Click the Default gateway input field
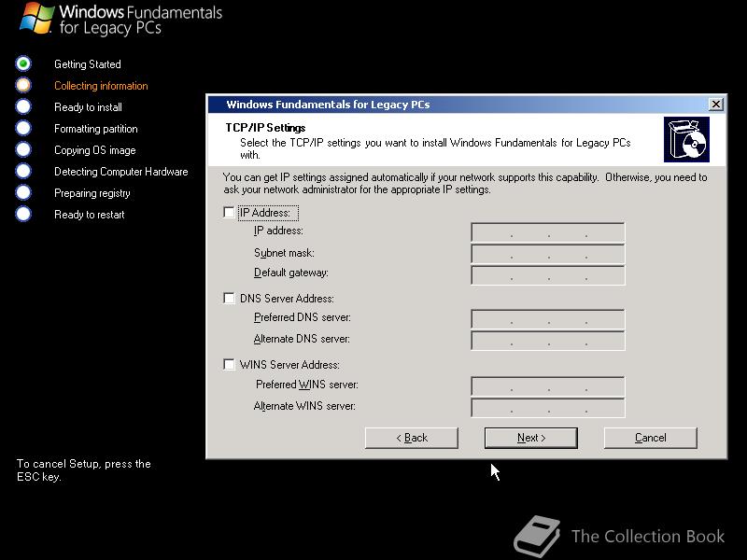 548,275
